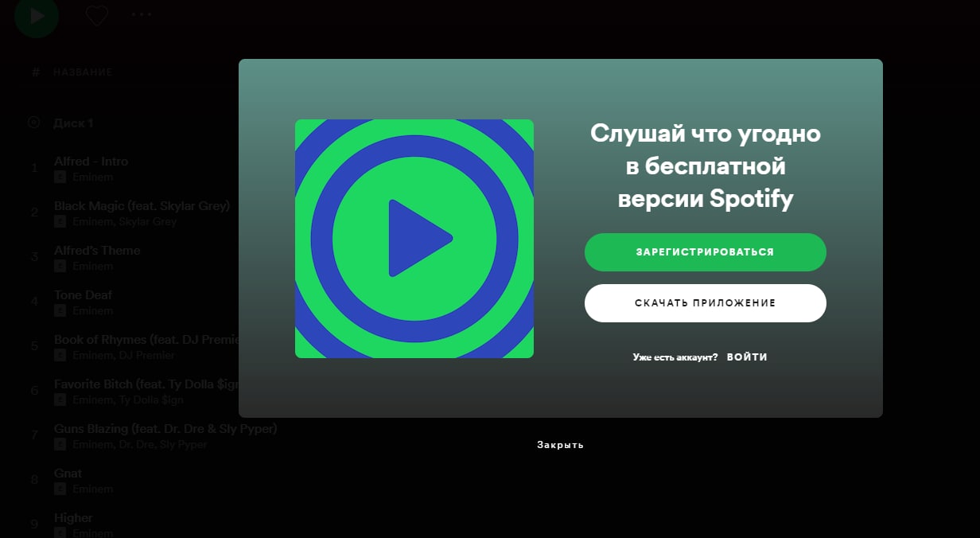Click the Ty Dolla $ign artist link
The image size is (980, 538).
(151, 400)
